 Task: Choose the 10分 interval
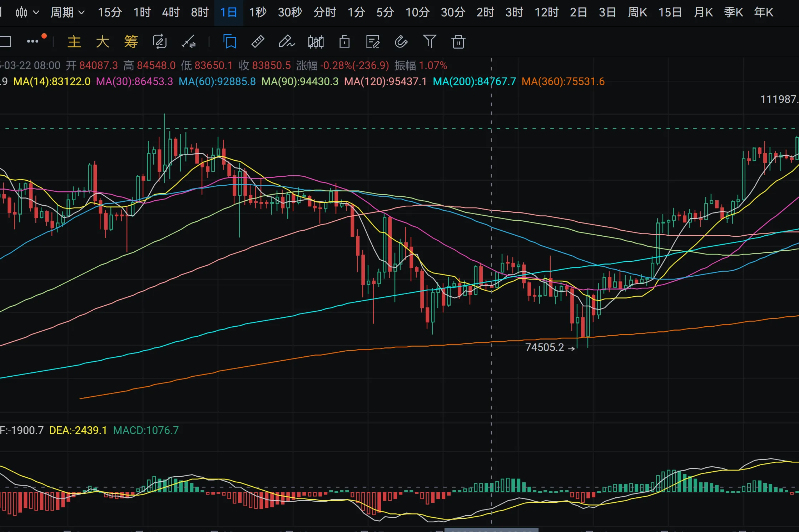point(417,12)
